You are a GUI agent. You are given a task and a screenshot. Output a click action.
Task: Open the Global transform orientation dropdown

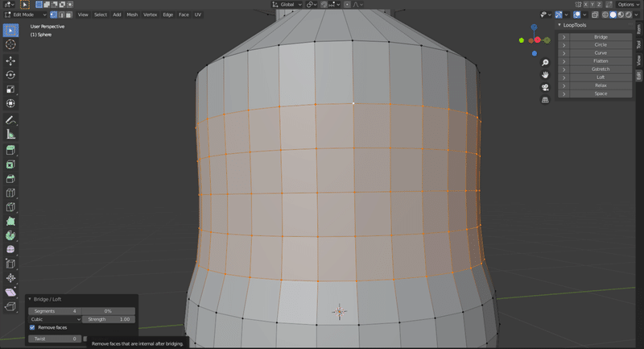tap(287, 5)
